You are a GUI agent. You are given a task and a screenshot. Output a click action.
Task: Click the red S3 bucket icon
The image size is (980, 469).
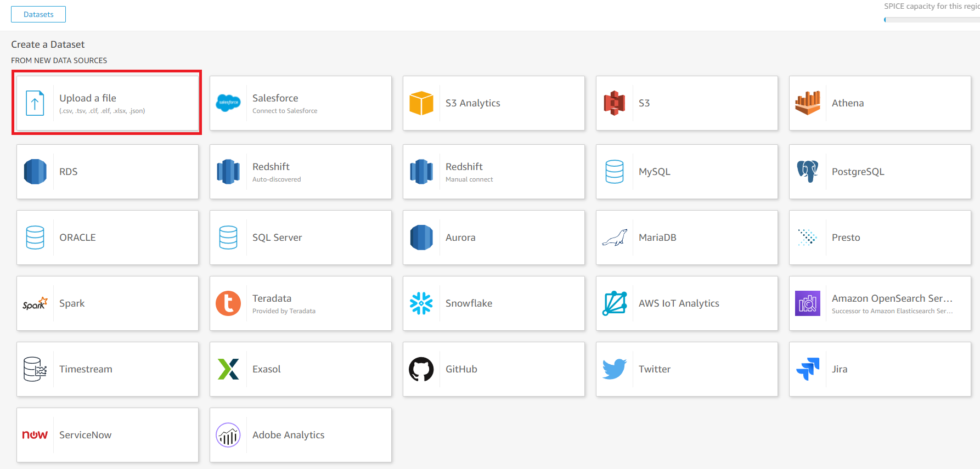point(615,103)
